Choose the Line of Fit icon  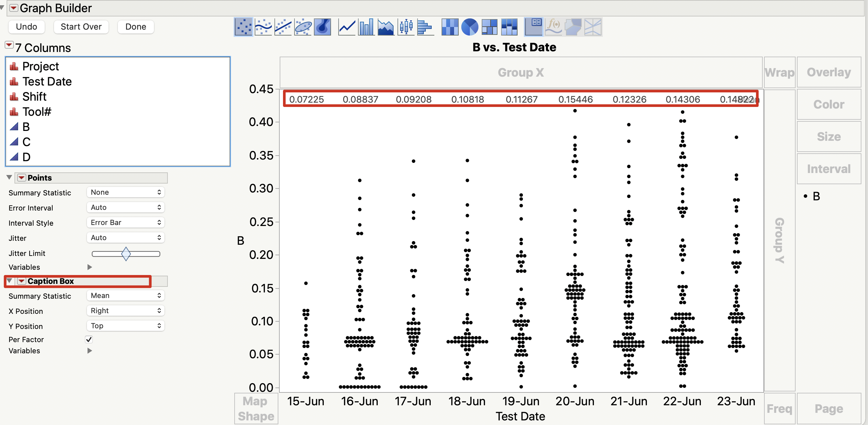click(x=283, y=27)
